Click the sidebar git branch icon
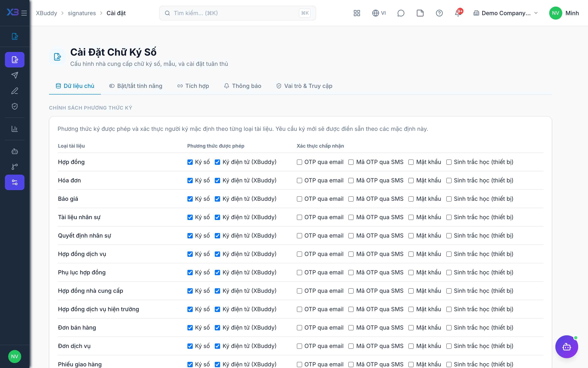Image resolution: width=588 pixels, height=368 pixels. pos(14,167)
